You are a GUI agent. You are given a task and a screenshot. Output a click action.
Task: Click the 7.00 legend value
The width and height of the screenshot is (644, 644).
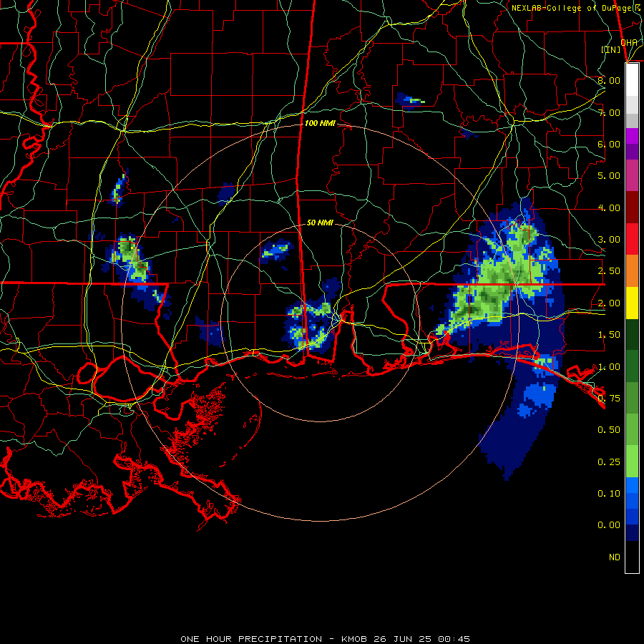pos(609,112)
